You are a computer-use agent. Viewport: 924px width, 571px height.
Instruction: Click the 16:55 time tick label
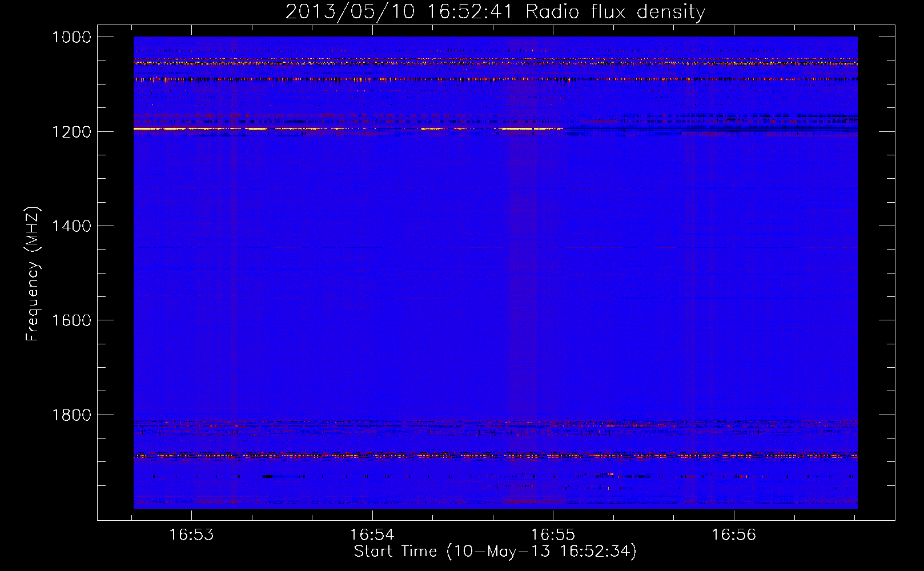(553, 535)
